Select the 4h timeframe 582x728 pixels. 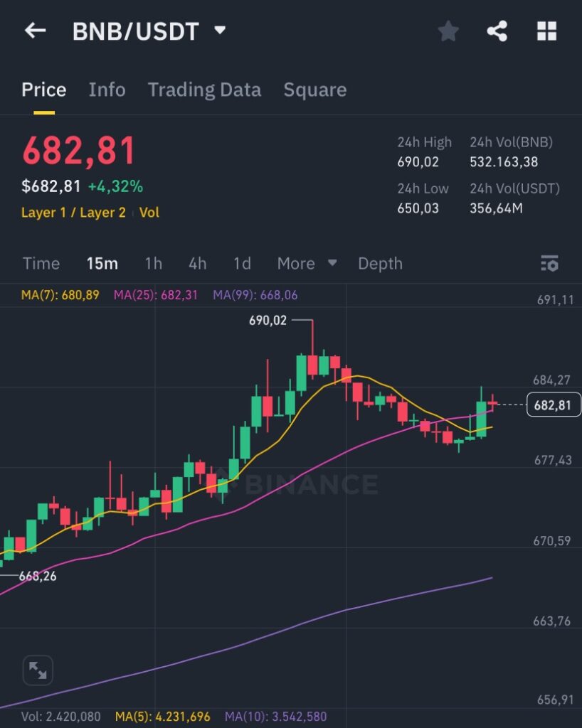click(197, 263)
